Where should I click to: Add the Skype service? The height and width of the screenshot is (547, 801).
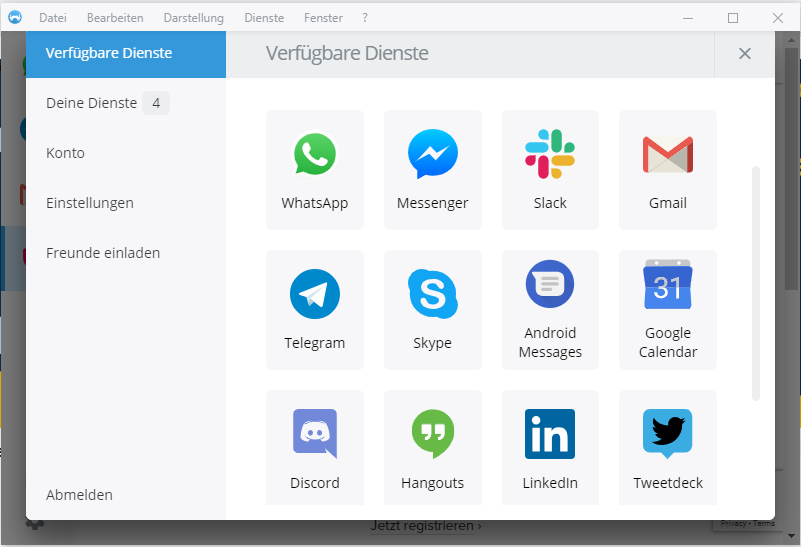(432, 295)
